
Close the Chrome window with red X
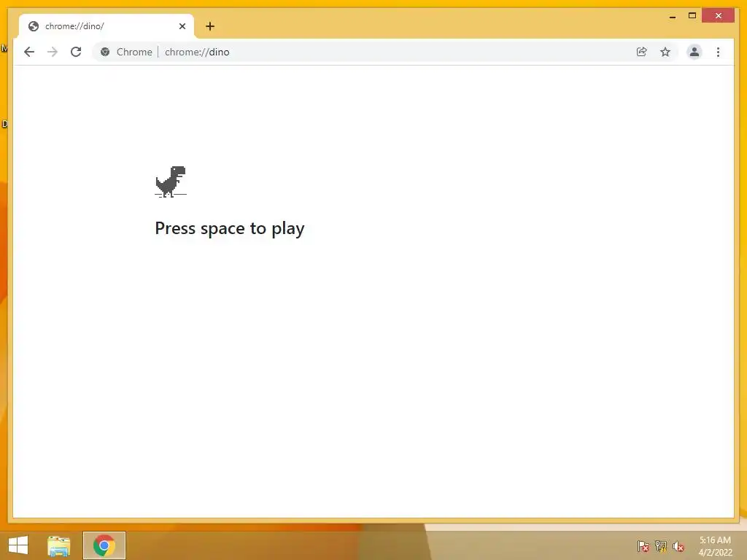tap(719, 16)
